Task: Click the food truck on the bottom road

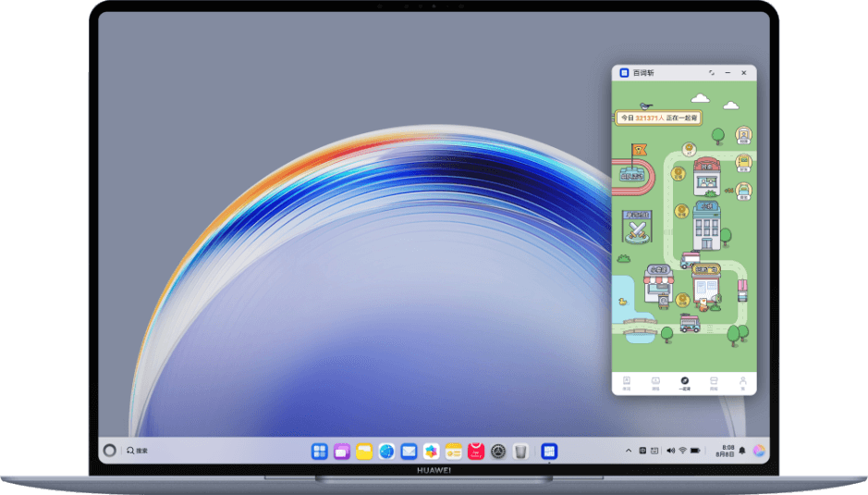Action: (690, 323)
